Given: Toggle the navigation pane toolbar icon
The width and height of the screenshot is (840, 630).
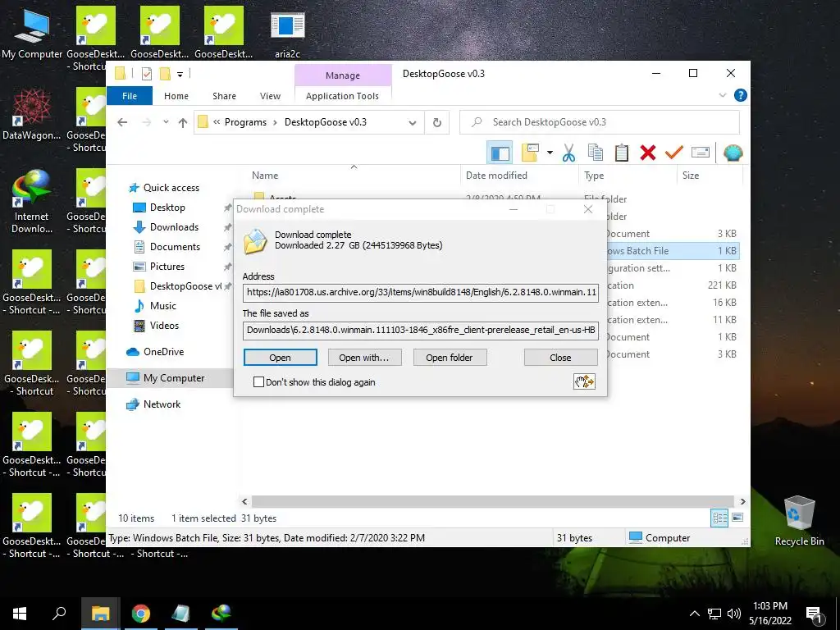Looking at the screenshot, I should (500, 153).
